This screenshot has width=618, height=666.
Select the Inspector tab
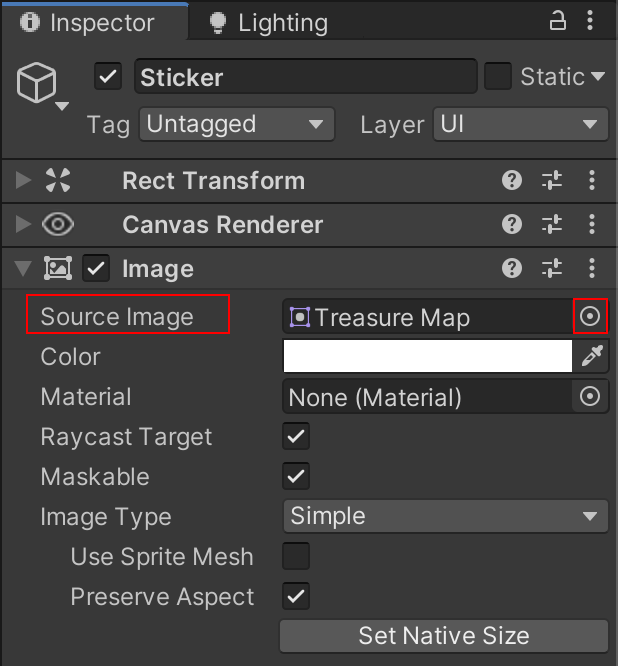(92, 22)
